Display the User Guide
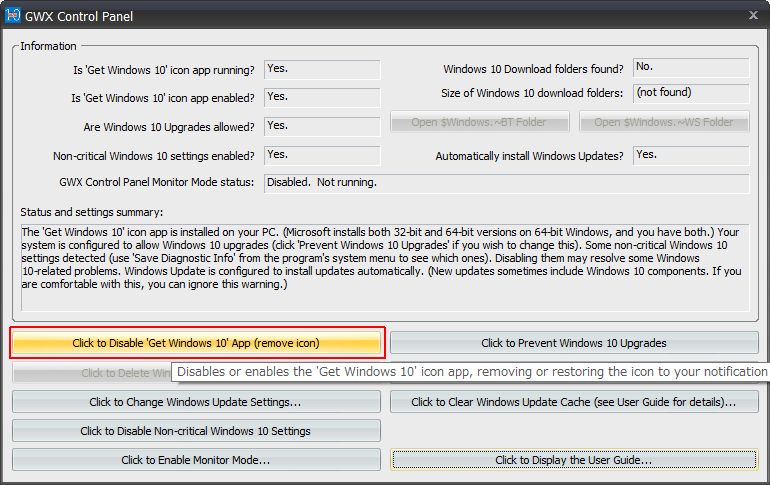This screenshot has height=485, width=770. 573,460
